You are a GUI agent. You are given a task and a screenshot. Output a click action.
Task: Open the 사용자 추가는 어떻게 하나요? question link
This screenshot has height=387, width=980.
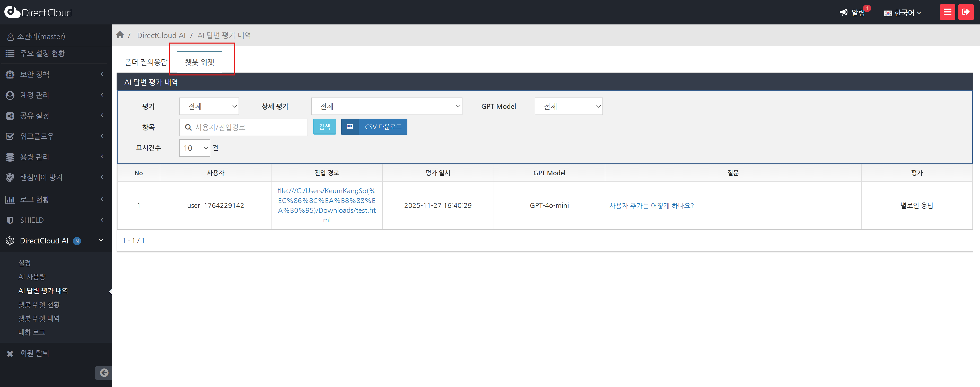651,206
